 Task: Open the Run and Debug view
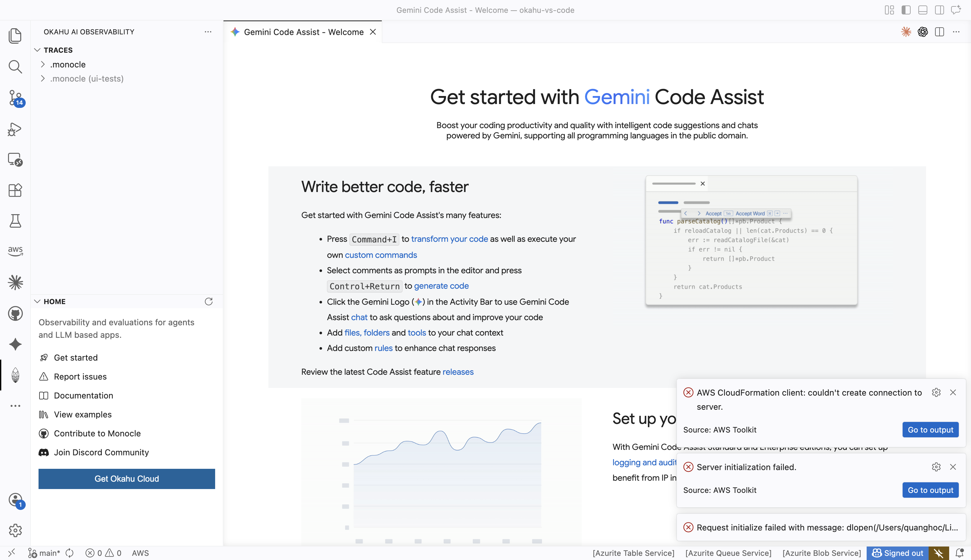click(x=15, y=129)
